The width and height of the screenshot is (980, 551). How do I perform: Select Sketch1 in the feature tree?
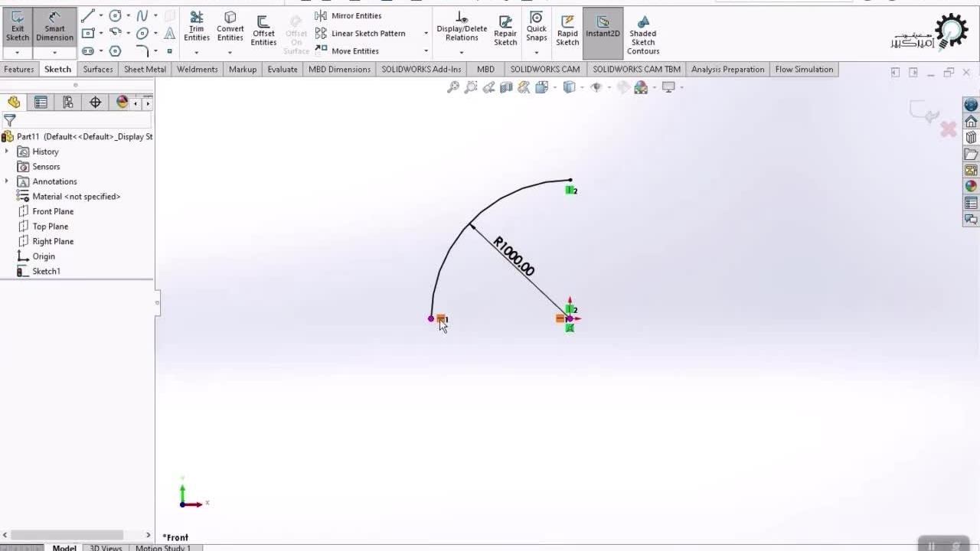46,271
